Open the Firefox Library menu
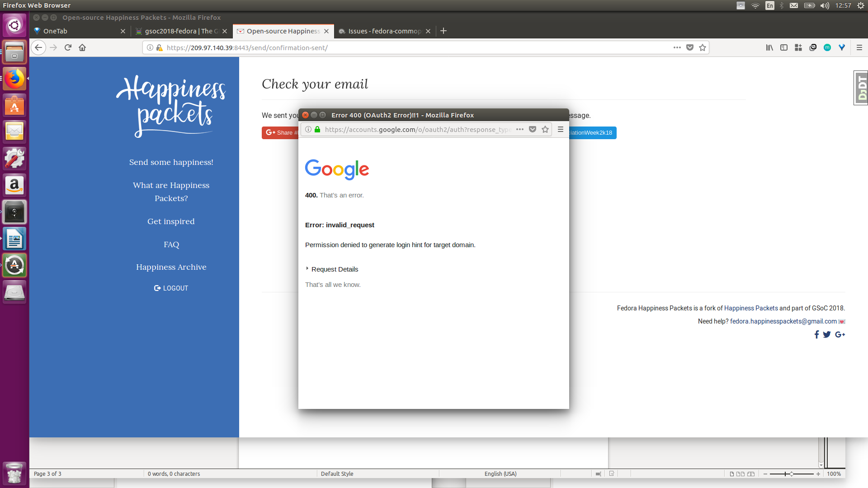Screen dimensions: 868x488 click(x=769, y=47)
